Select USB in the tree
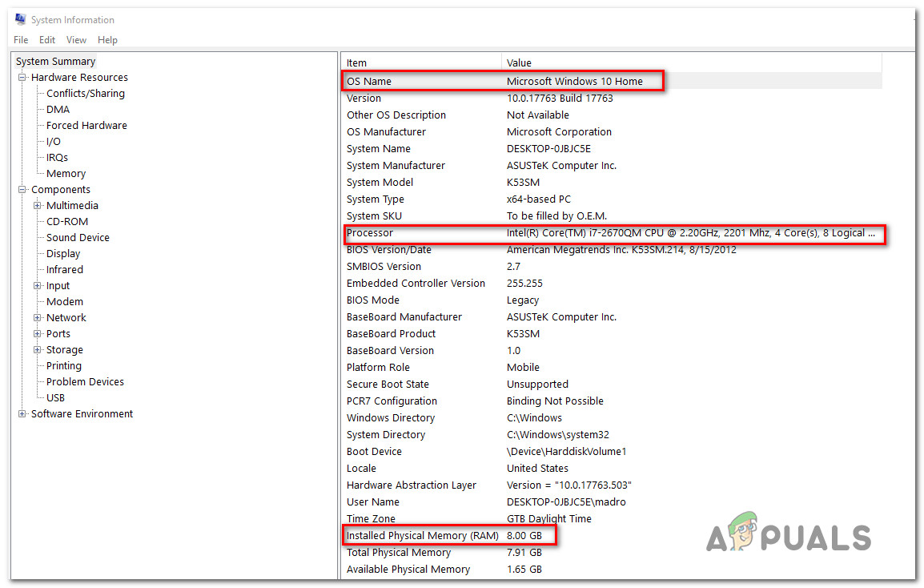Screen dimensions: 924x588 pyautogui.click(x=55, y=397)
